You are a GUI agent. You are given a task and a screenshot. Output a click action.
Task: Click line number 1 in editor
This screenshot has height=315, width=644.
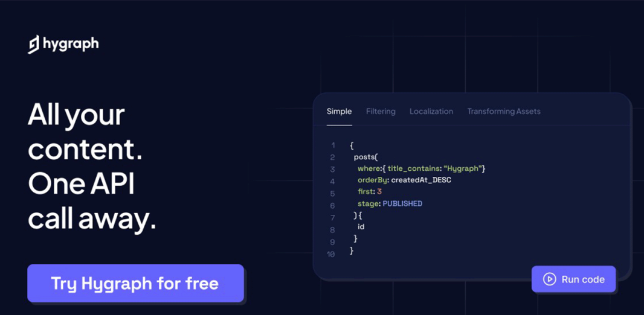[x=333, y=145]
